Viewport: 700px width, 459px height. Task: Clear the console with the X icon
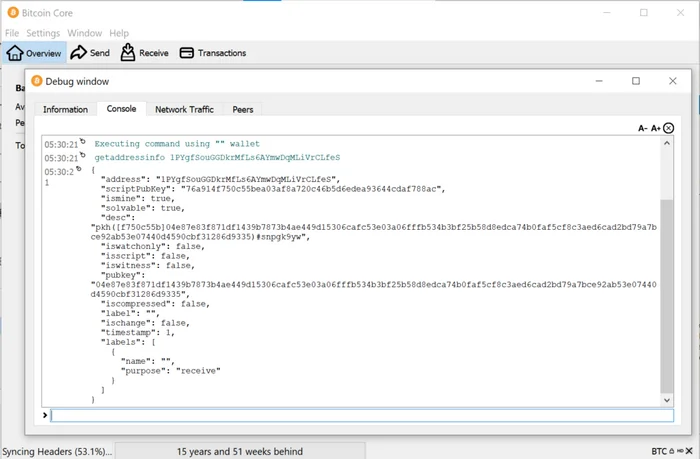(x=668, y=128)
